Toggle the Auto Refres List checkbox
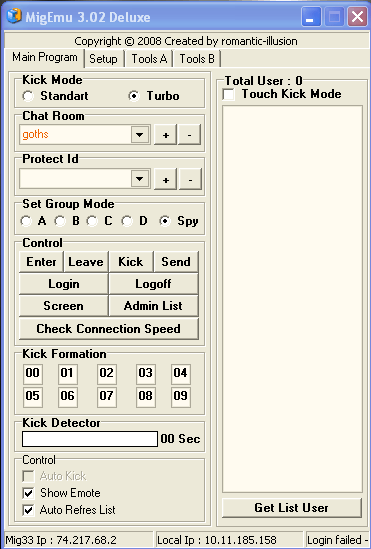This screenshot has width=371, height=549. coord(28,510)
